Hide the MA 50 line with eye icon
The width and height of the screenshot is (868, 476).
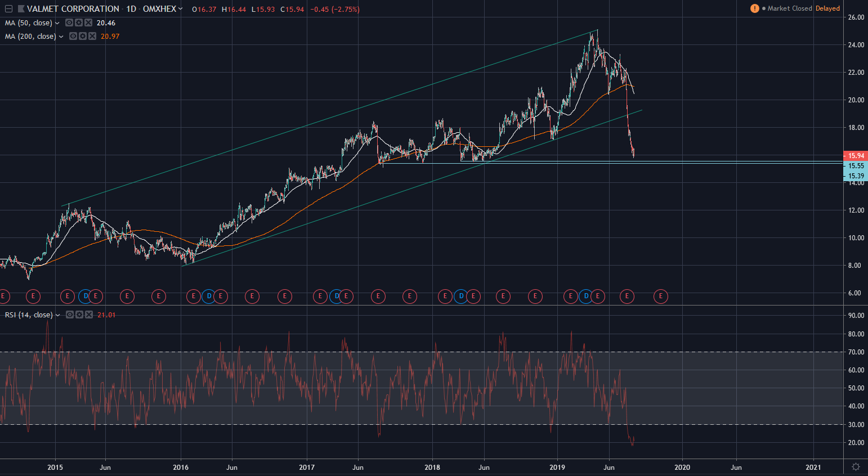pos(69,23)
